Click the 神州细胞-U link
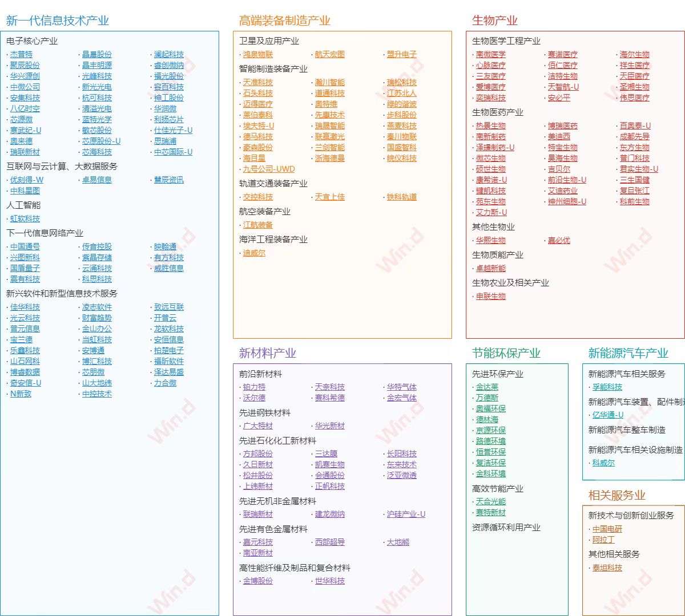The height and width of the screenshot is (616, 685). tap(567, 202)
